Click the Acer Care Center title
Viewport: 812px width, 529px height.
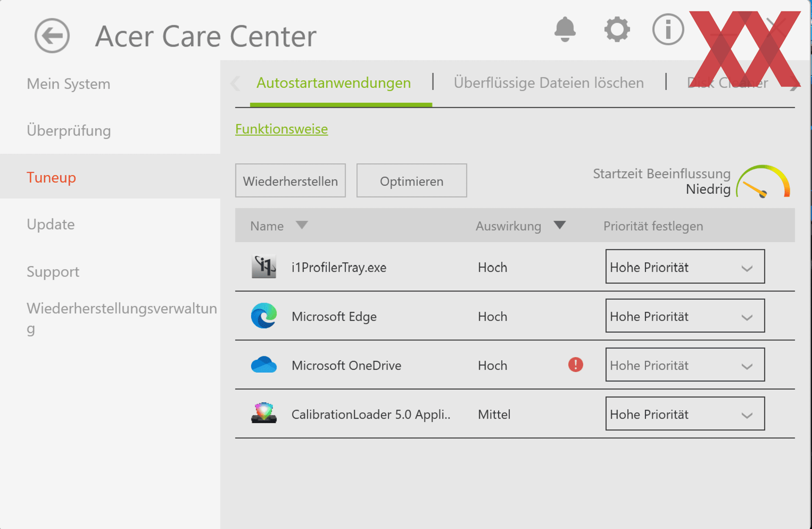(206, 36)
